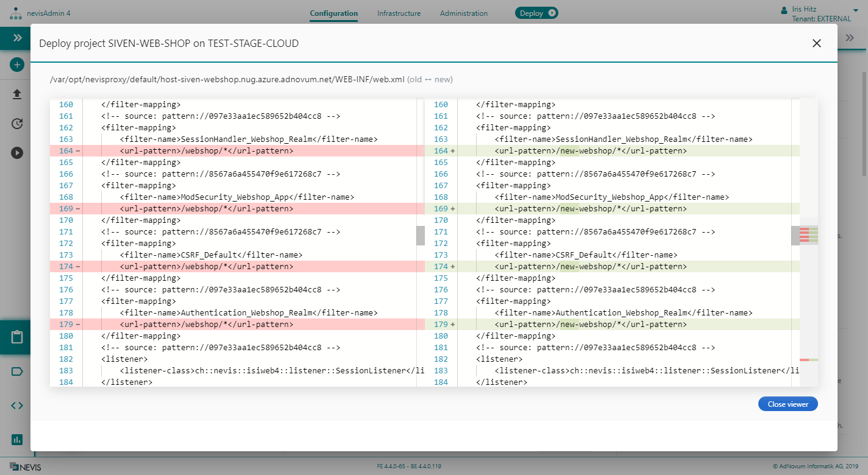Close the deploy project dialog with X

(816, 43)
